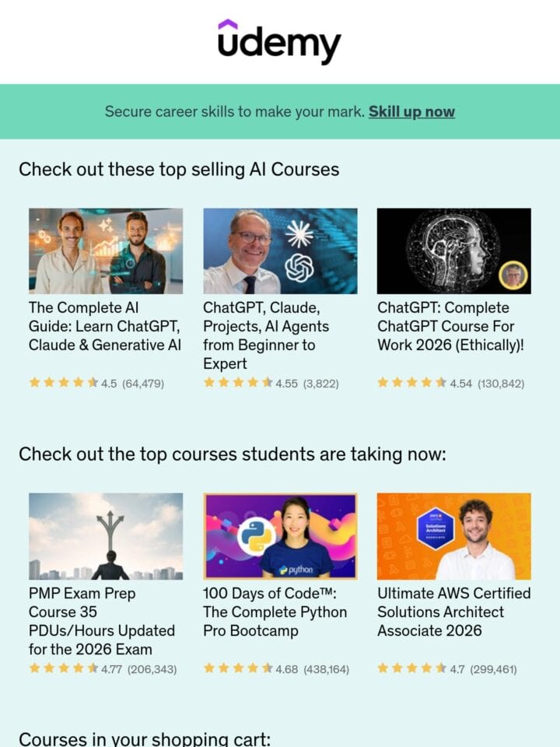Click ChatGPT, Claude, Projects, AI Agents title
Image resolution: width=560 pixels, height=747 pixels.
click(266, 335)
